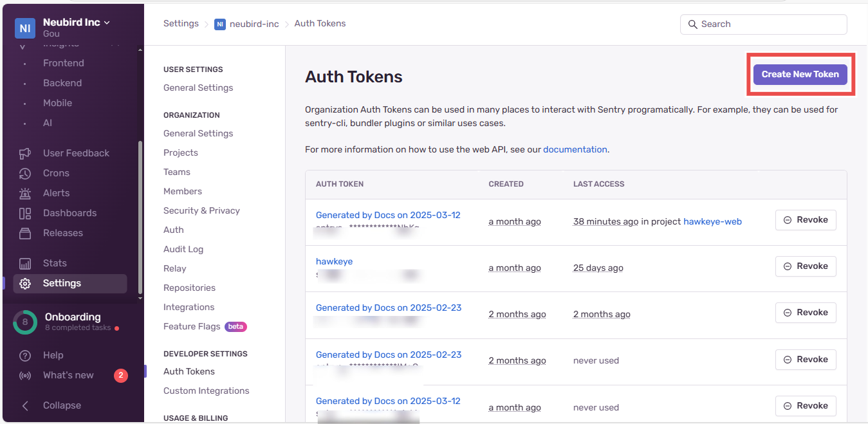This screenshot has height=424, width=868.
Task: Select the User Feedback icon in sidebar
Action: pyautogui.click(x=25, y=152)
